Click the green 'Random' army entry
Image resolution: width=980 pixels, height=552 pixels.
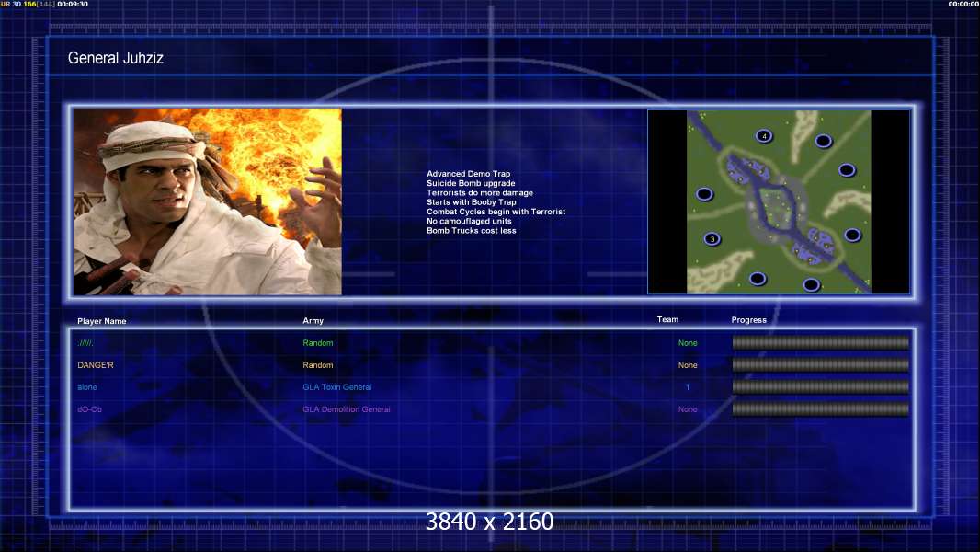click(x=317, y=343)
